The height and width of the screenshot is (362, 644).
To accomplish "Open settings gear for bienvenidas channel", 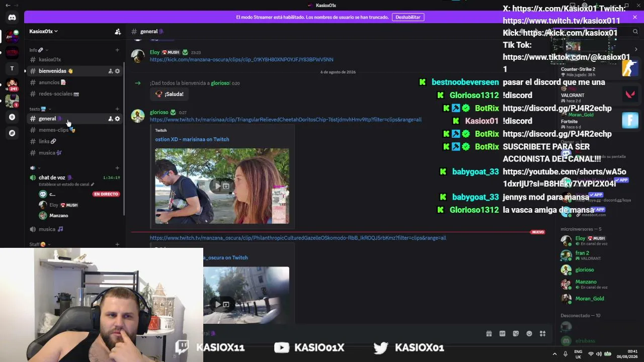I will pyautogui.click(x=117, y=71).
